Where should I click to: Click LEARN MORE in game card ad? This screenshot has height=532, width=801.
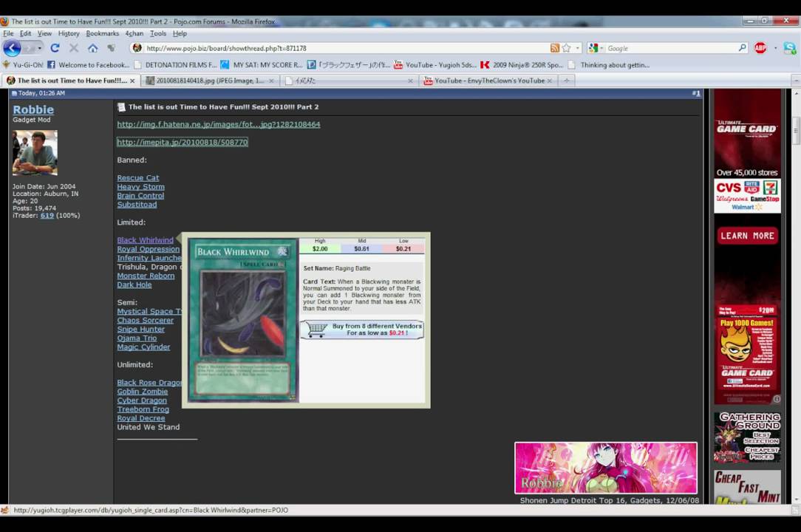click(747, 236)
